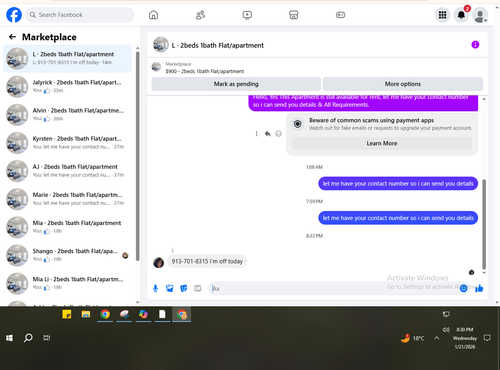Open Sticky Notes from taskbar
Viewport: 500px width, 370px height.
coord(67,314)
